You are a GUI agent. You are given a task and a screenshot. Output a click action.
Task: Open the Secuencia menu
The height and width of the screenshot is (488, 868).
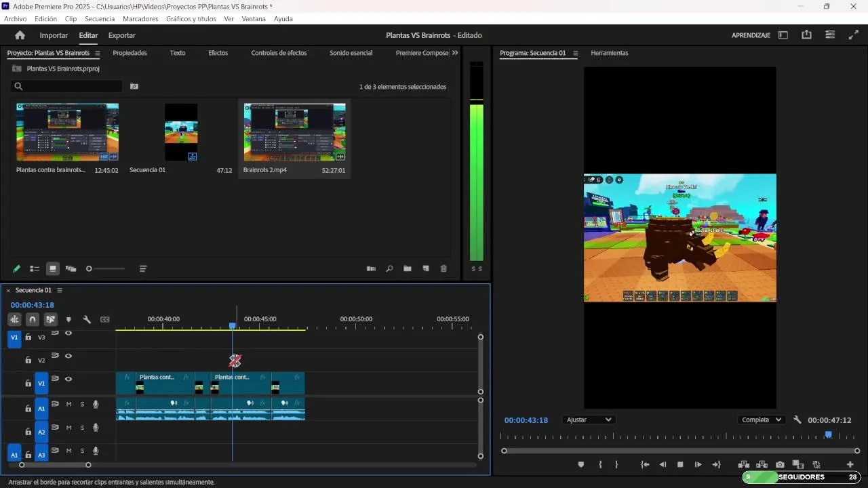100,19
